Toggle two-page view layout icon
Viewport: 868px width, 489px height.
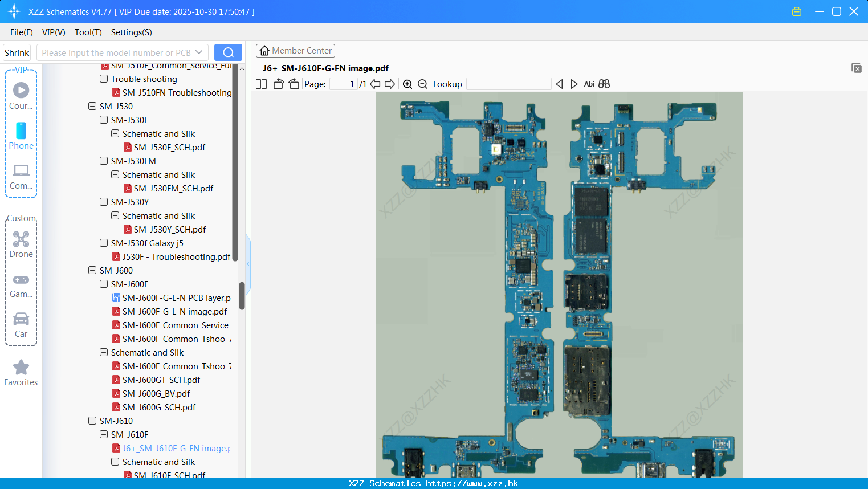(x=261, y=84)
